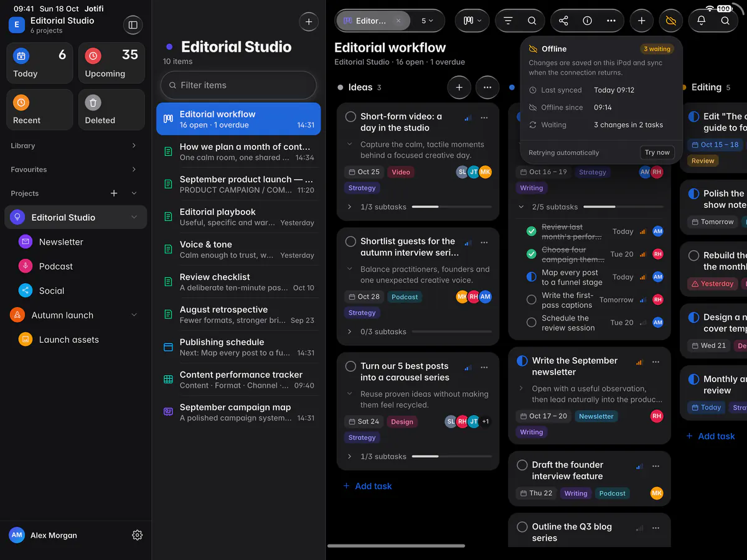This screenshot has width=747, height=560.
Task: Open the Content performance tracker item
Action: pos(238,380)
